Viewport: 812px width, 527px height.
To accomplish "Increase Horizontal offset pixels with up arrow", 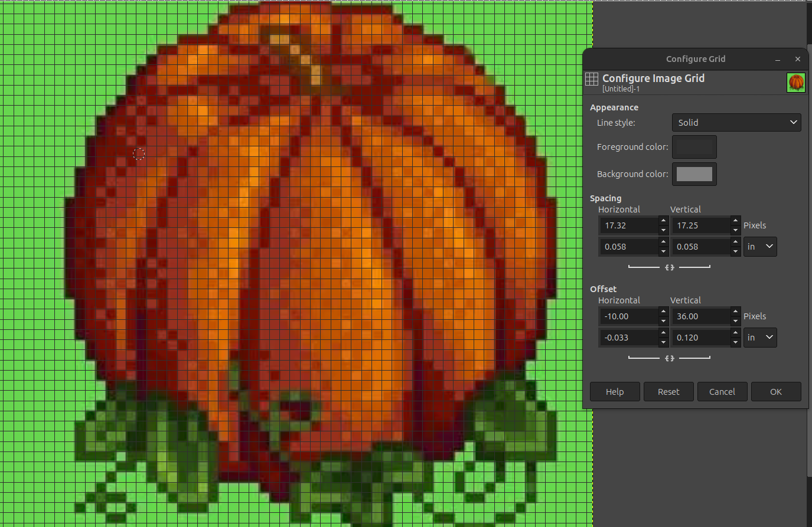I will click(x=664, y=312).
